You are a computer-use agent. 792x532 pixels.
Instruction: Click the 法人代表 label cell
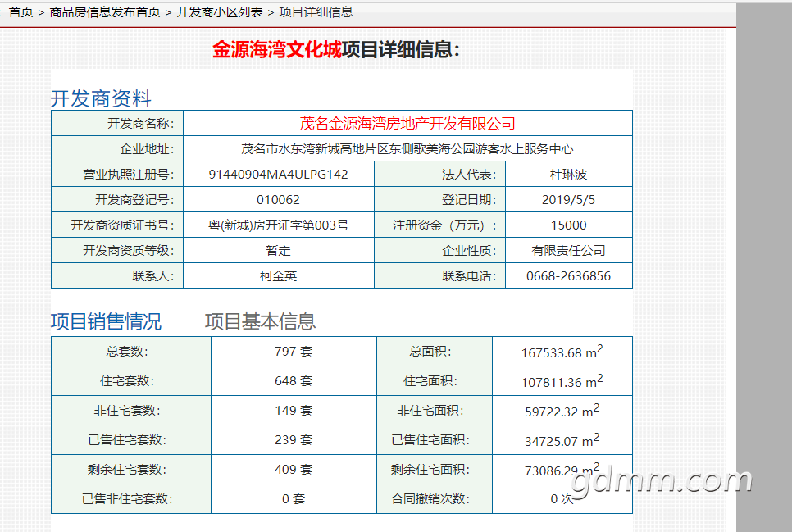440,175
